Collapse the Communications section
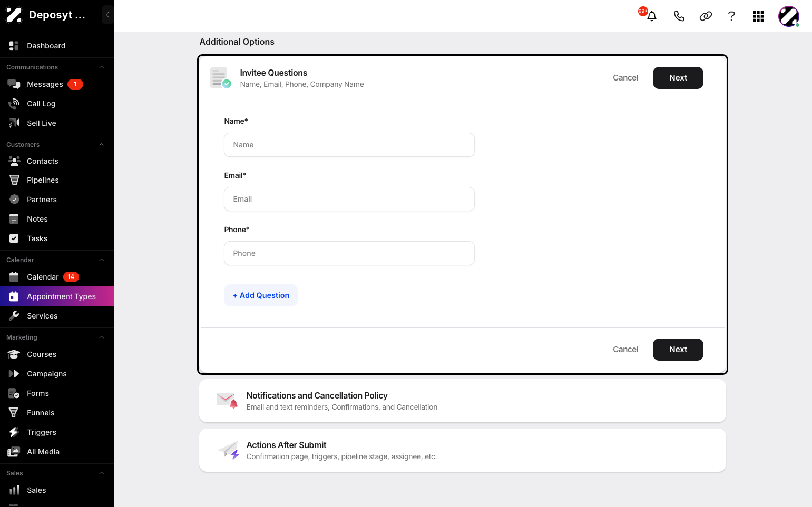The height and width of the screenshot is (507, 812). 102,67
